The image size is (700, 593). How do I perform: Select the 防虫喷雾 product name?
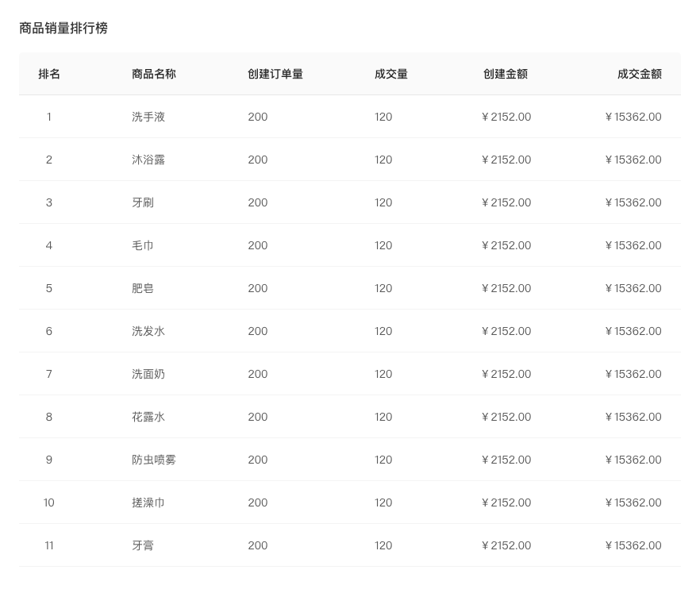pos(154,460)
